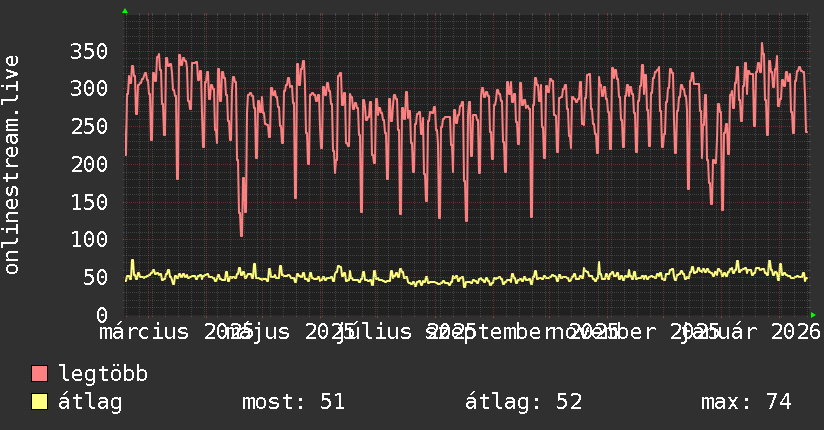Click the 50 y-axis label

pyautogui.click(x=96, y=278)
